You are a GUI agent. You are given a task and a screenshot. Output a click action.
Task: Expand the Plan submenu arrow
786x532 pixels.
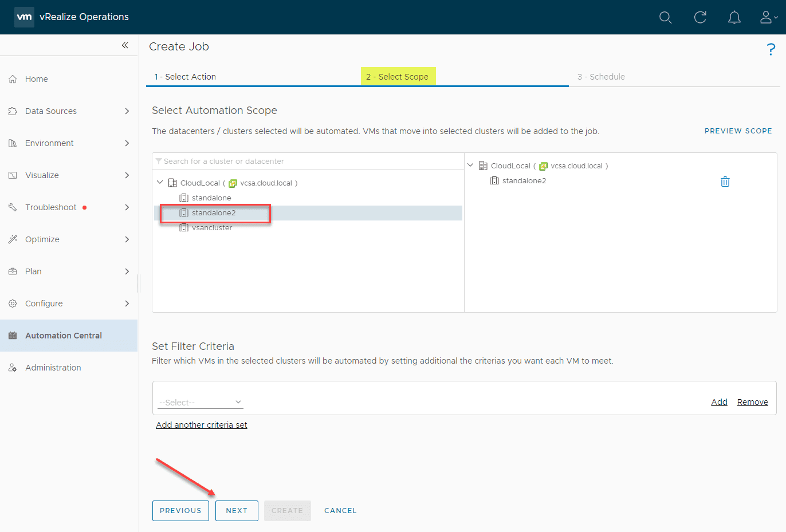(x=127, y=271)
